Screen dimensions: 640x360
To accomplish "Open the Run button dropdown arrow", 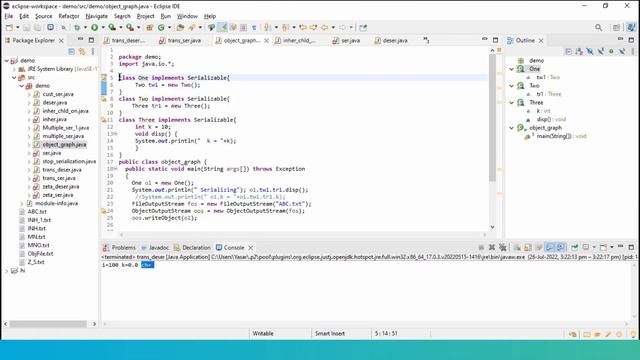I will [103, 27].
